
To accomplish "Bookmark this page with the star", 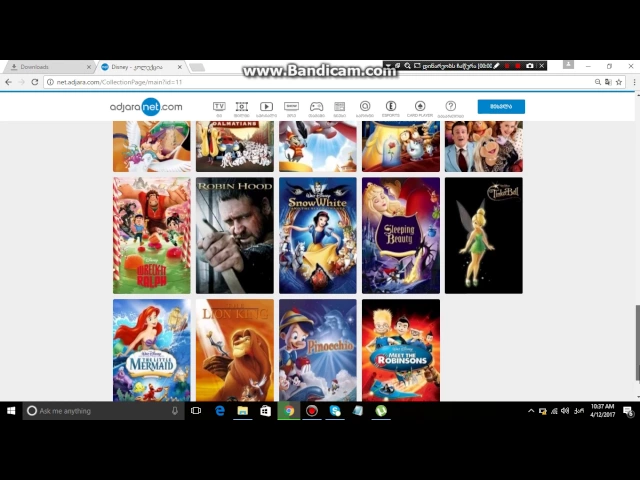I will (619, 82).
